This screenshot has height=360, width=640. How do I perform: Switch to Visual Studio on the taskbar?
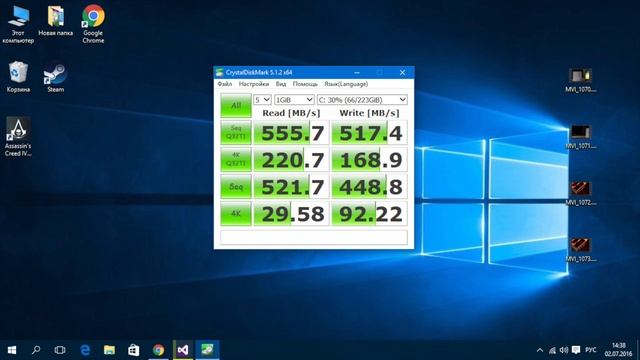click(183, 350)
